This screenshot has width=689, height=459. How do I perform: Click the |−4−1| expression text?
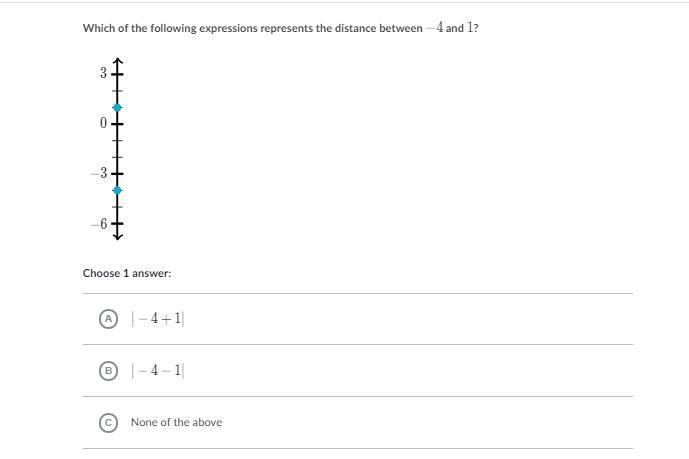(158, 370)
